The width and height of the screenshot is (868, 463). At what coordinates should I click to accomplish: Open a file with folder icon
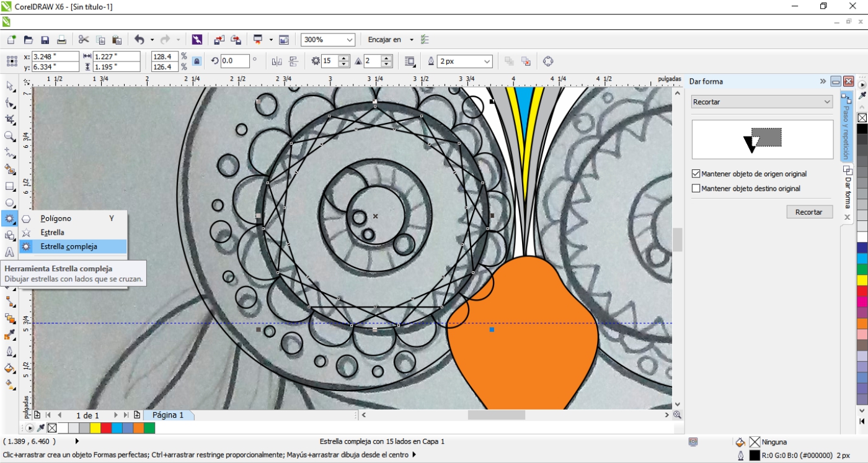[28, 40]
